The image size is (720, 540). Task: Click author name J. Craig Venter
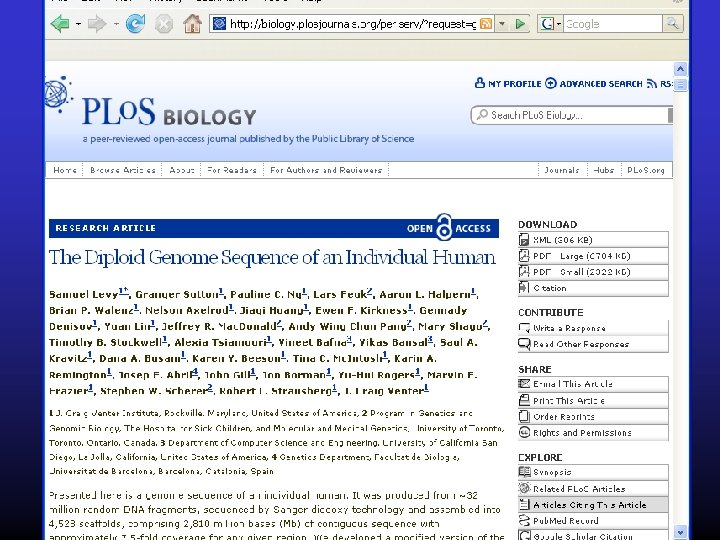384,391
